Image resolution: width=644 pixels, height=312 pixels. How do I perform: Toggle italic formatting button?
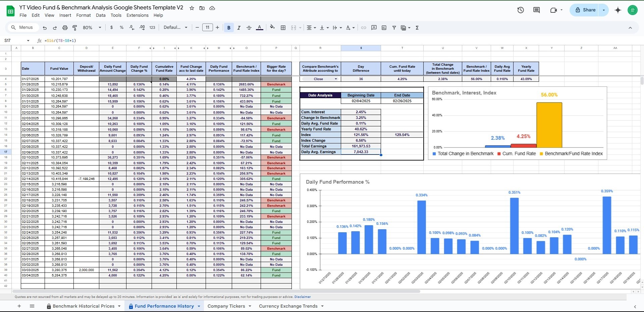pyautogui.click(x=239, y=28)
